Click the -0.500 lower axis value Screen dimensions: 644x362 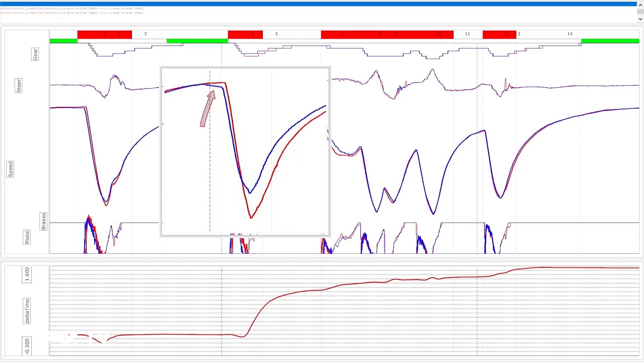tap(27, 346)
